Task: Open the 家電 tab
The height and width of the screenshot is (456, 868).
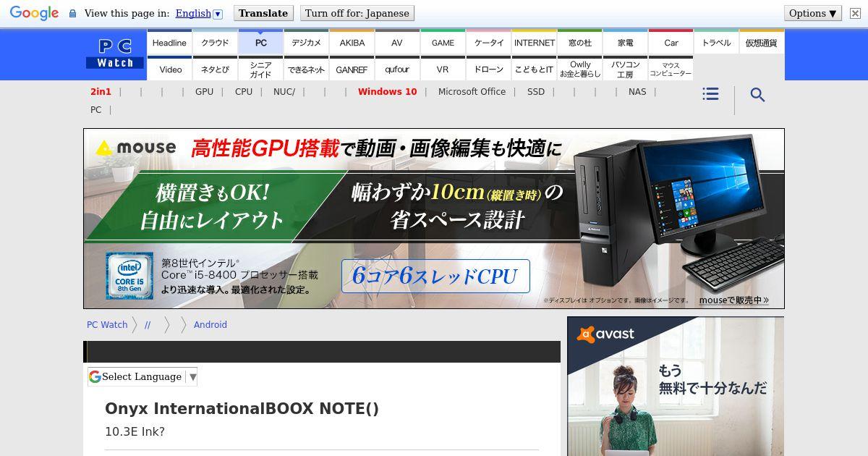Action: (625, 43)
